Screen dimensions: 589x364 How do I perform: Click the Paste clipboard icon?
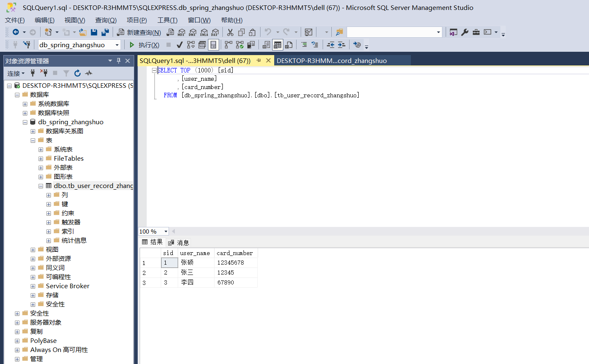[x=252, y=32]
